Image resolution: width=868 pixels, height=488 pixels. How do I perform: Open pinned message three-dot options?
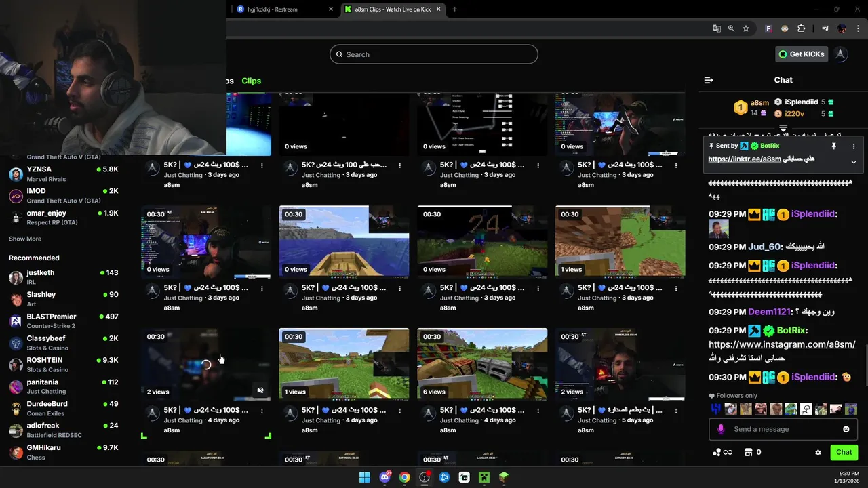[854, 146]
